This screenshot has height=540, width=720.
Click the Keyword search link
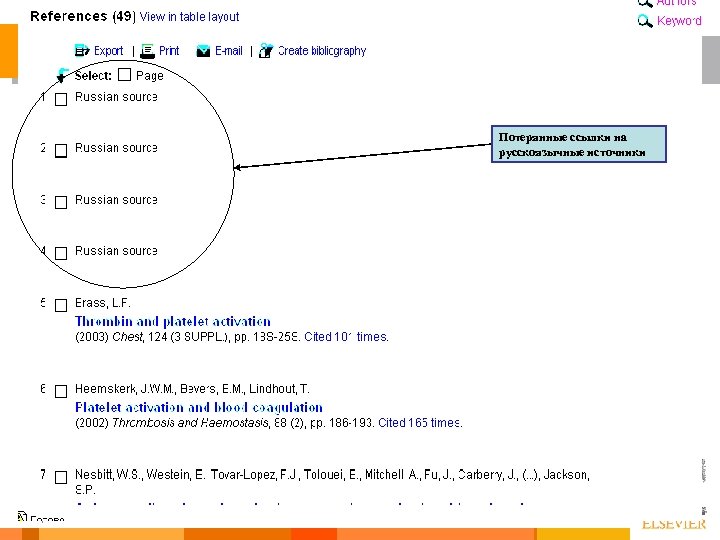coord(679,21)
